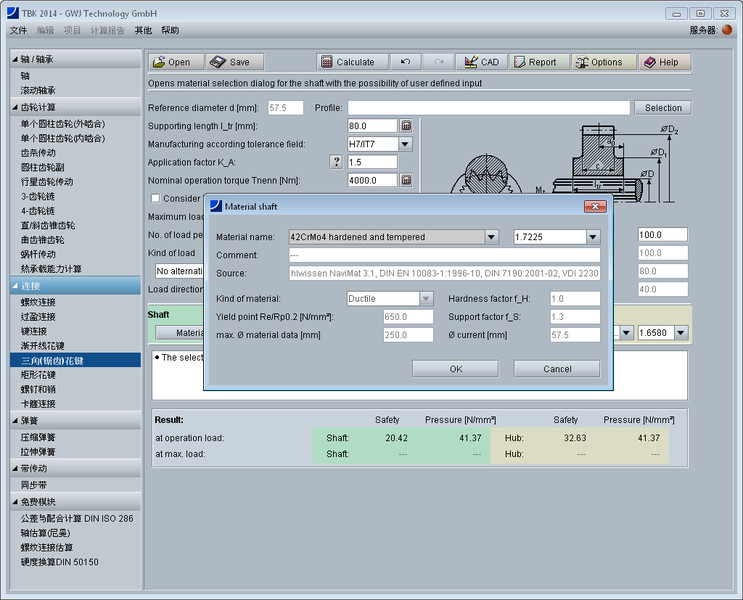Click the undo arrow icon
Image resolution: width=743 pixels, height=600 pixels.
click(405, 62)
